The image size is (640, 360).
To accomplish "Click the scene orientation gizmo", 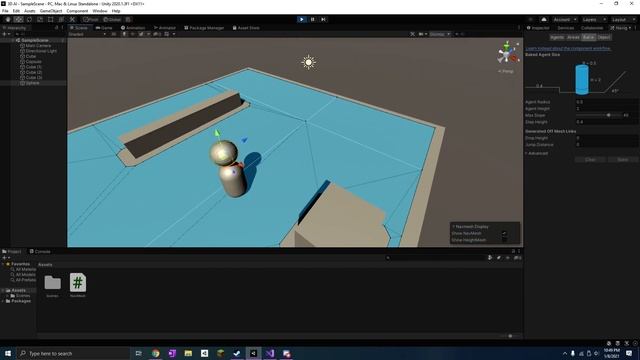I will coord(507,53).
